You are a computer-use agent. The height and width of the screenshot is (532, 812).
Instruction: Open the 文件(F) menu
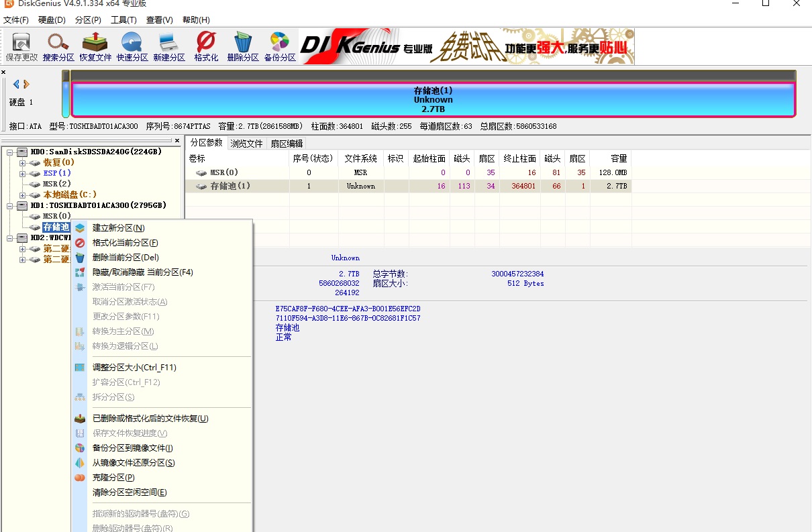click(x=16, y=20)
